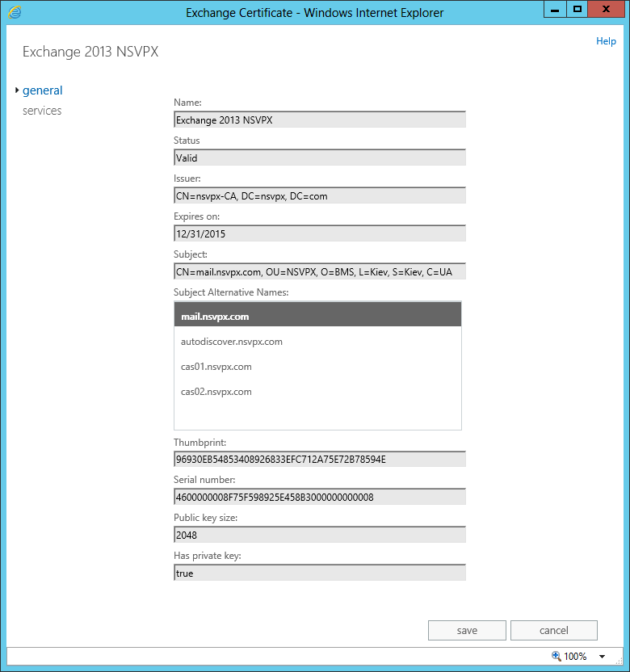Switch to the services tab
This screenshot has height=672, width=630.
42,111
